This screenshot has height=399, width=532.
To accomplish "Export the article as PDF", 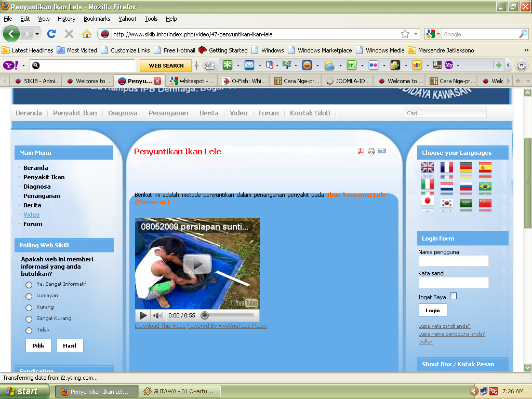I will [361, 151].
